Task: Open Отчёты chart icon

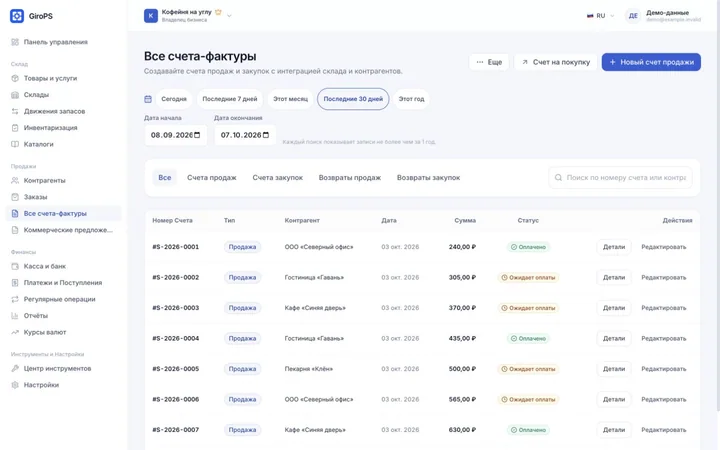Action: [15, 316]
